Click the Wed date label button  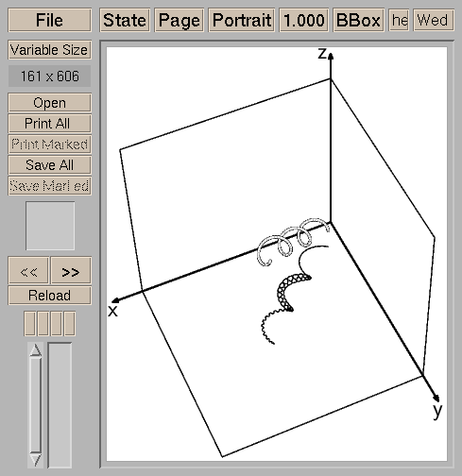click(434, 20)
